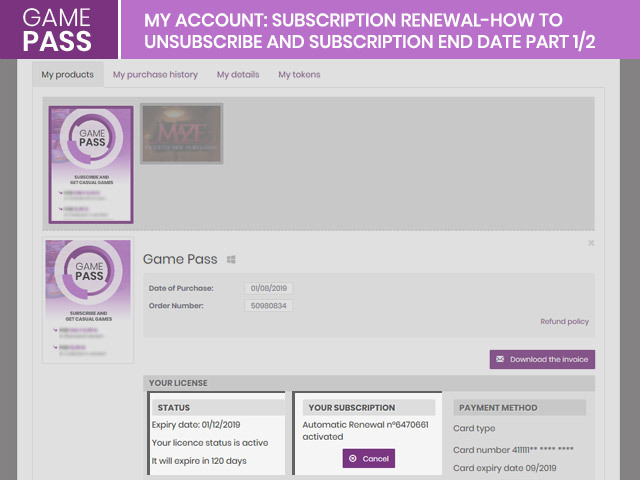
Task: Click the Game Pass product title
Action: pos(180,259)
